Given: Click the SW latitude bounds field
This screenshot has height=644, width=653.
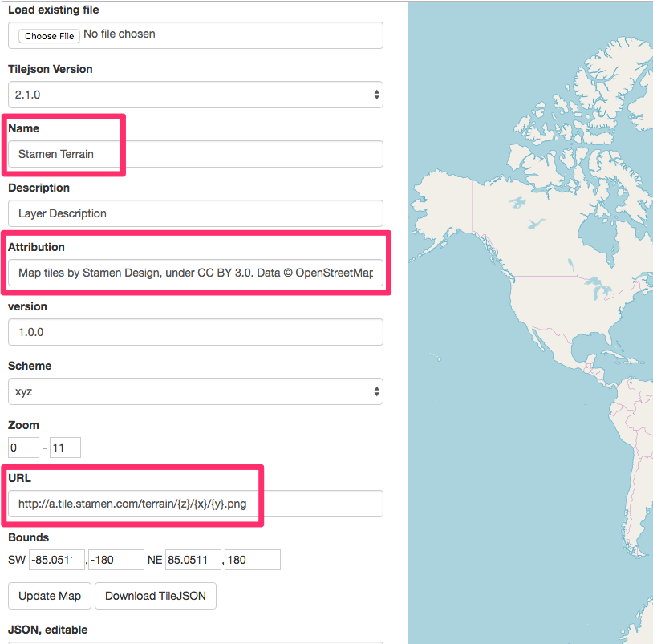Looking at the screenshot, I should (x=56, y=560).
